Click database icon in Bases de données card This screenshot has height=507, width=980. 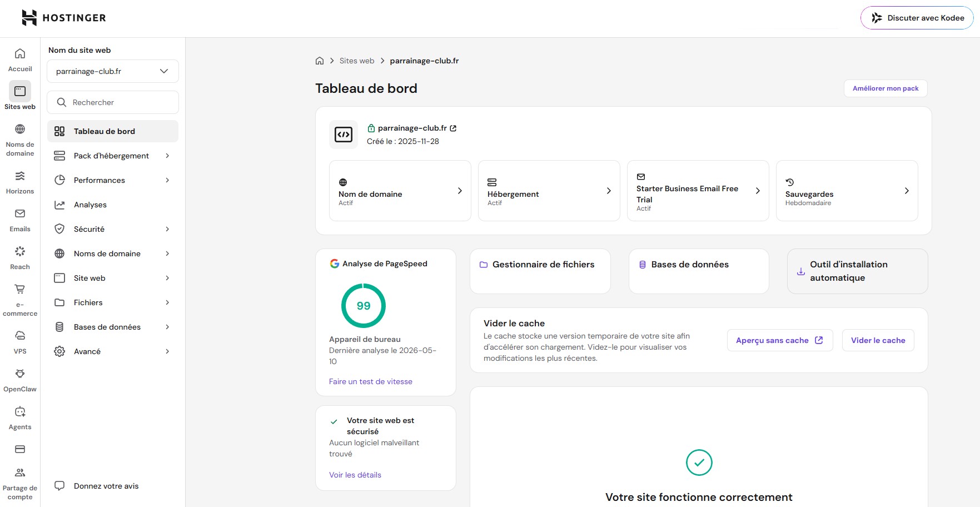(x=643, y=265)
